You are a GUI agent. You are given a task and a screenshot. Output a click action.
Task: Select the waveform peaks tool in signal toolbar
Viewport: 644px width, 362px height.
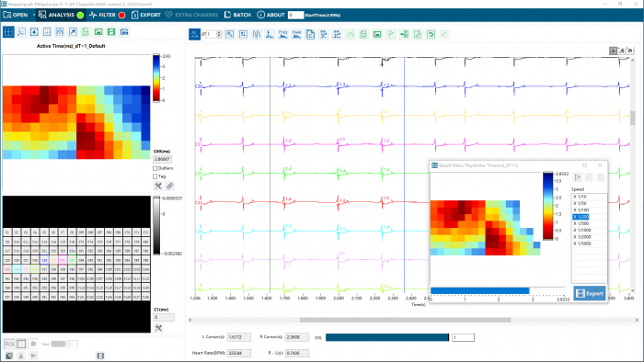pyautogui.click(x=257, y=34)
